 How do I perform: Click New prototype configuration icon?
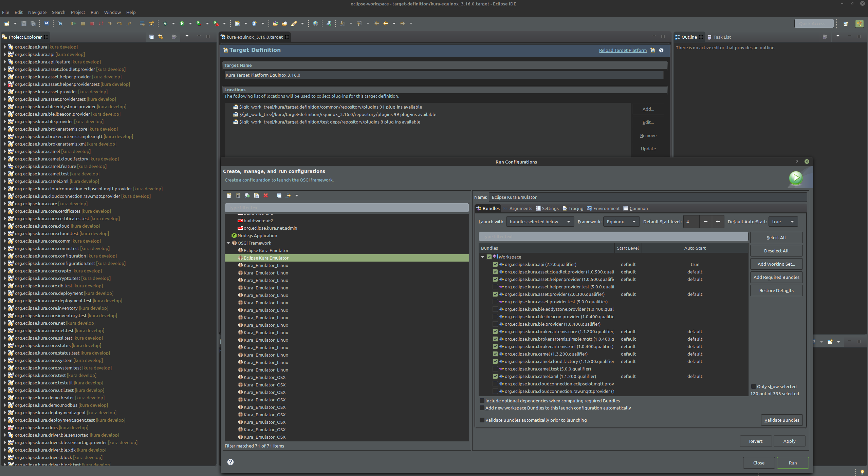[238, 195]
